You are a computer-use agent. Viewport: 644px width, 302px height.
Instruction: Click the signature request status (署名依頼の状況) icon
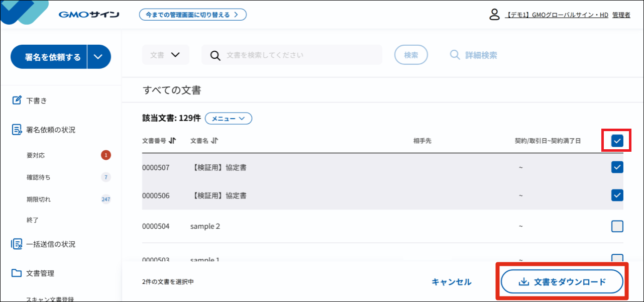[x=17, y=130]
